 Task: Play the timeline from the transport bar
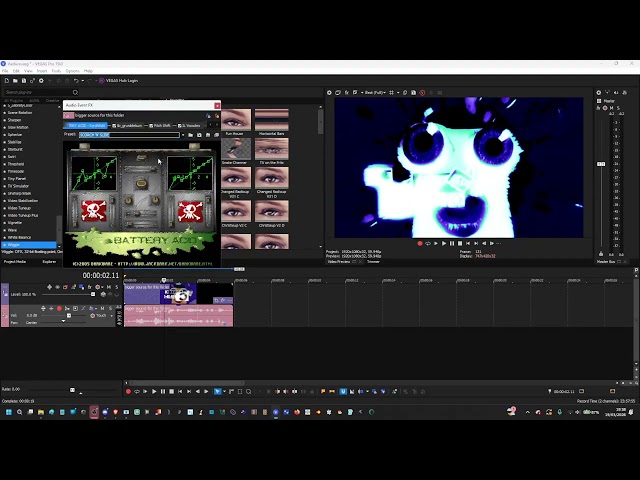click(154, 391)
